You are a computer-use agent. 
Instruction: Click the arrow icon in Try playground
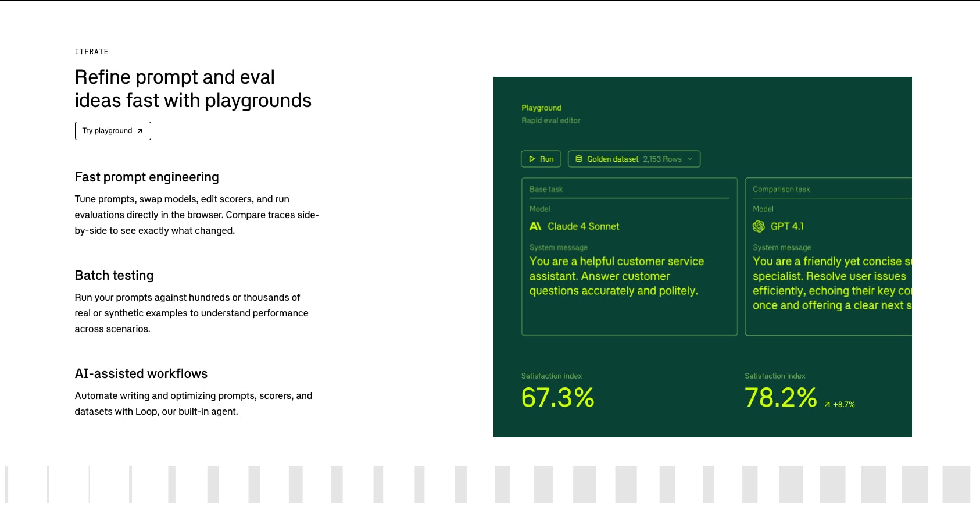coord(140,131)
